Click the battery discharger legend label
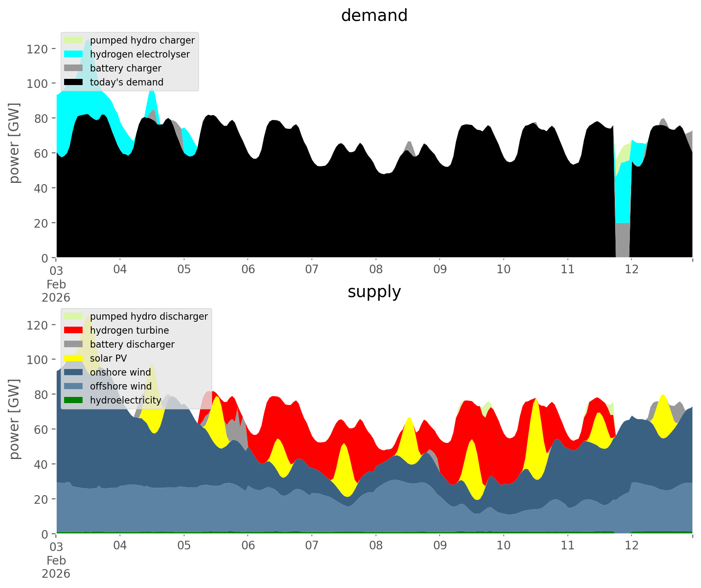This screenshot has height=588, width=701. [132, 344]
